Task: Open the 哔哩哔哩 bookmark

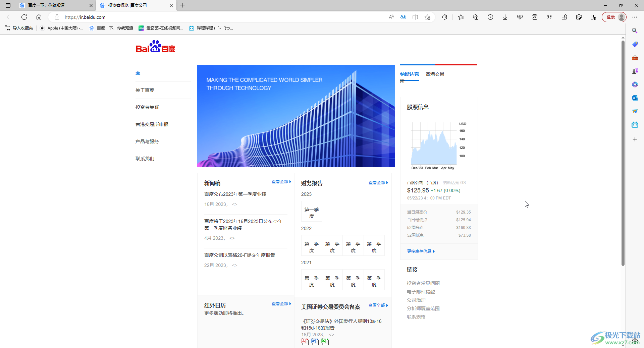Action: (x=211, y=28)
